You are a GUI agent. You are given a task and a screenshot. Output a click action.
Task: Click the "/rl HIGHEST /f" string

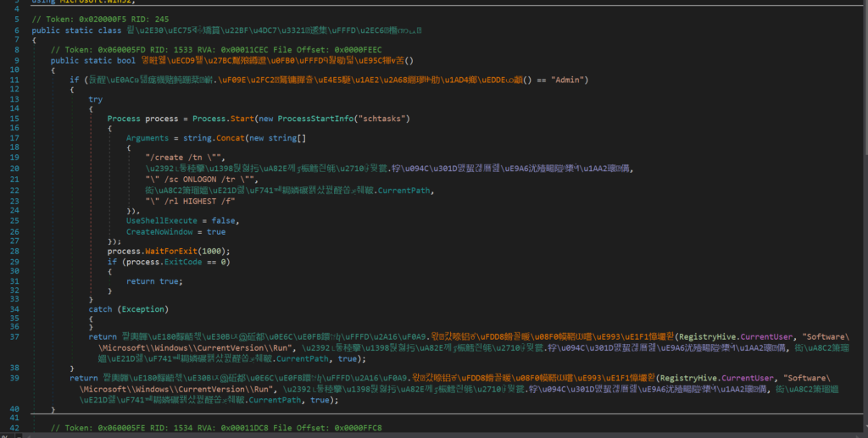[190, 202]
